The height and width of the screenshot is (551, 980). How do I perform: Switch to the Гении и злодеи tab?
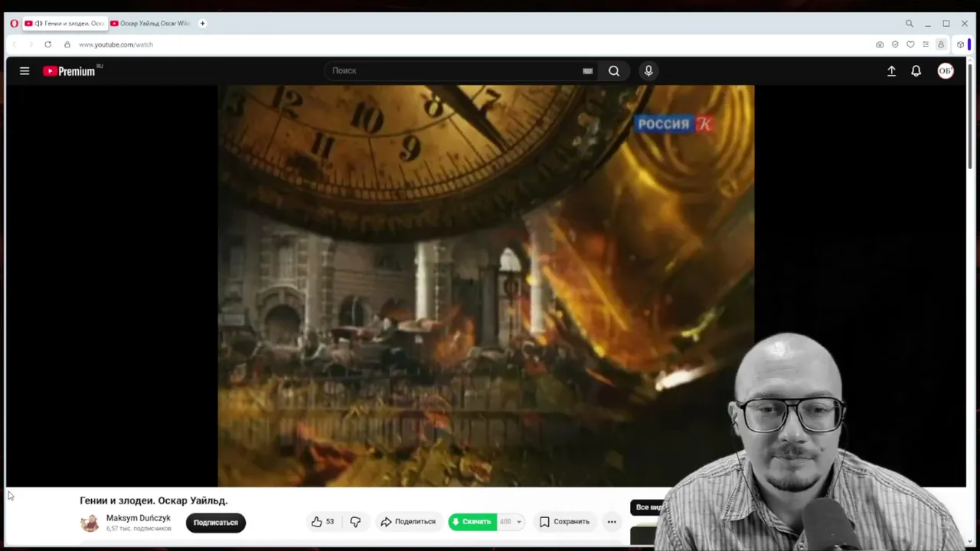coord(65,24)
